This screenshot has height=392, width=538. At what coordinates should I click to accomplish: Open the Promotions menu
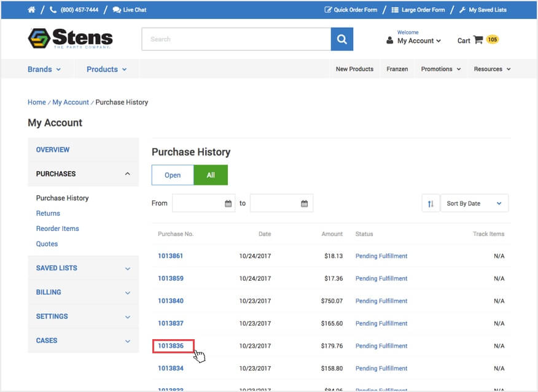pos(440,69)
